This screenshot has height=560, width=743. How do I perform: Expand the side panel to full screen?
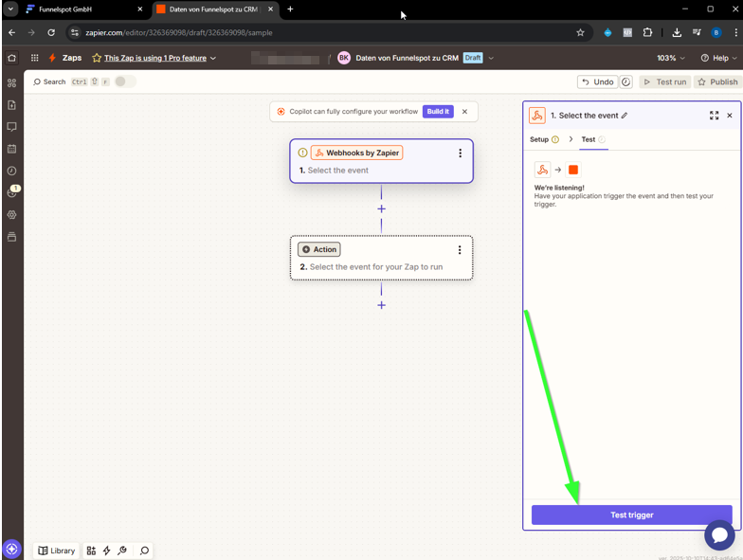coord(714,116)
